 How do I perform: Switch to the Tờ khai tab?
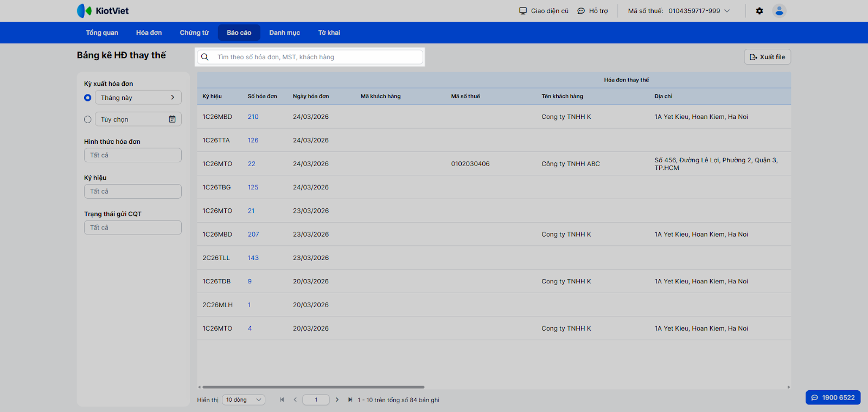point(329,33)
